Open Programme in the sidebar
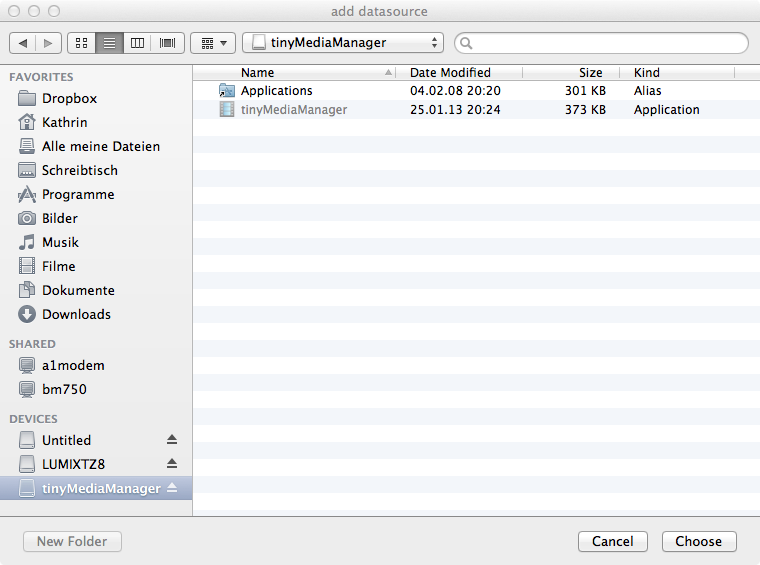Image resolution: width=760 pixels, height=565 pixels. click(x=78, y=194)
